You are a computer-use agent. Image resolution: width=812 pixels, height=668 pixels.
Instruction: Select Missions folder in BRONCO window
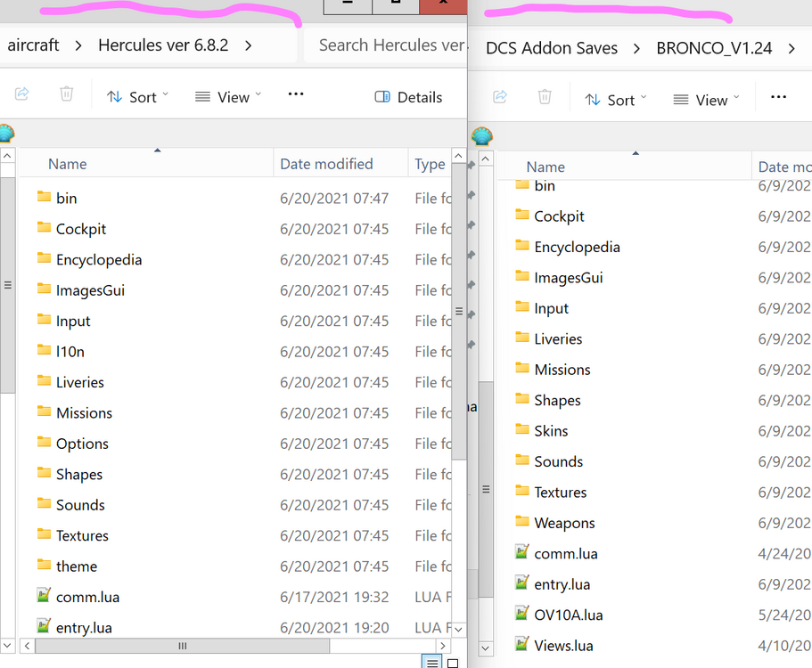562,370
